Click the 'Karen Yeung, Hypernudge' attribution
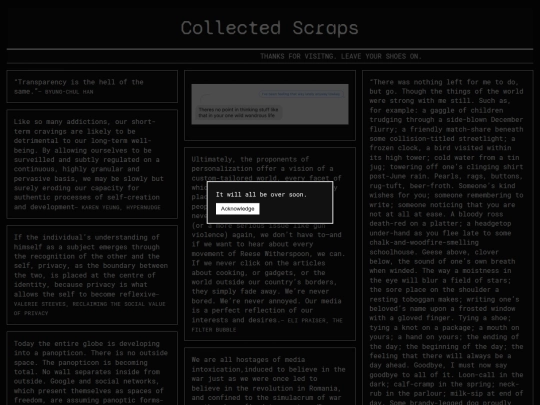Viewport: 540px width, 405px height. click(121, 207)
